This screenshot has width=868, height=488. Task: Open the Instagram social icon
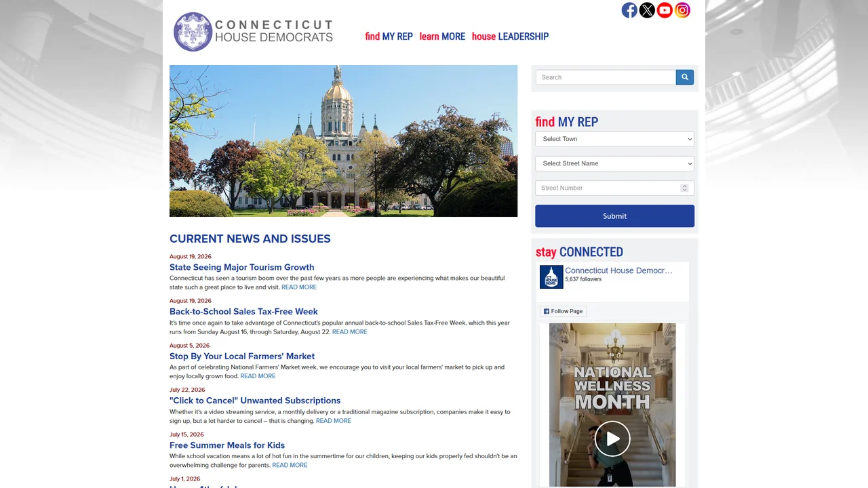point(682,10)
